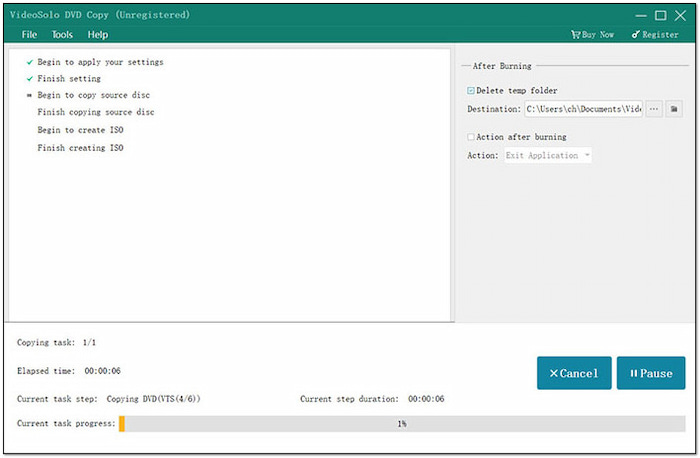Open the Help menu
This screenshot has height=458, width=700.
[x=97, y=35]
